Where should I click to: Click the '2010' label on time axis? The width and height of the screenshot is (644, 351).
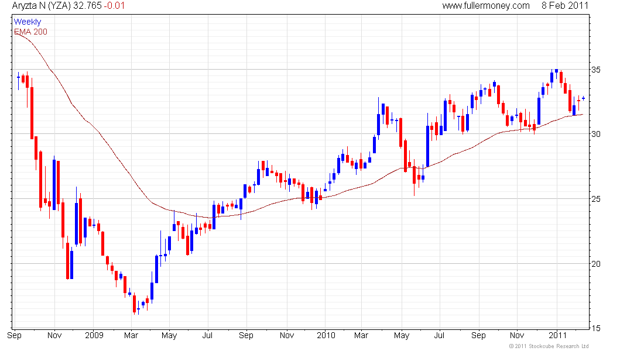click(x=326, y=335)
